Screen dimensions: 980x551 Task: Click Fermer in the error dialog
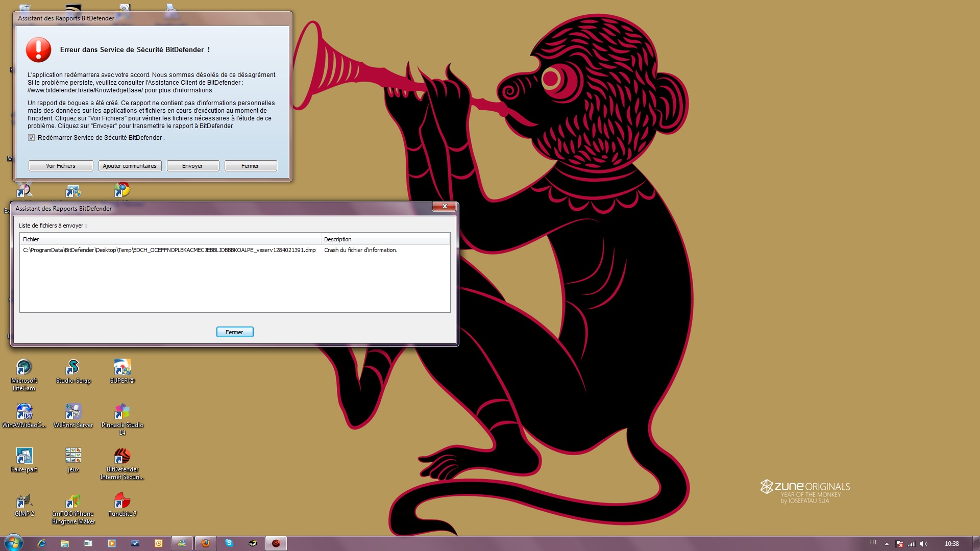click(251, 166)
